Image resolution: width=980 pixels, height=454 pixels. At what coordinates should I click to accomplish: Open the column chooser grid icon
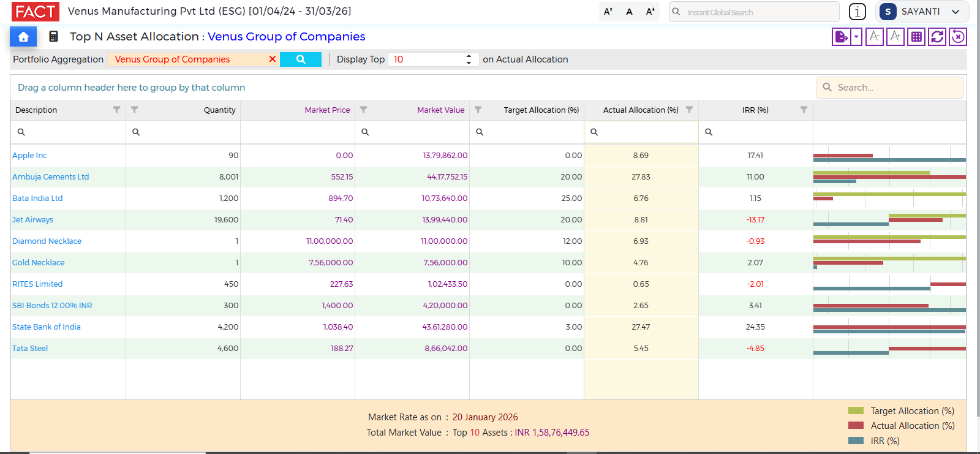coord(916,37)
